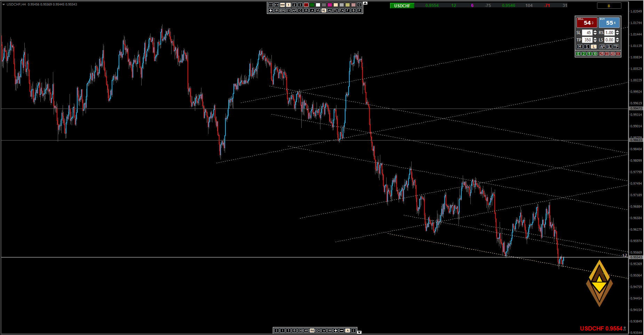Click the green E button

pos(578,54)
